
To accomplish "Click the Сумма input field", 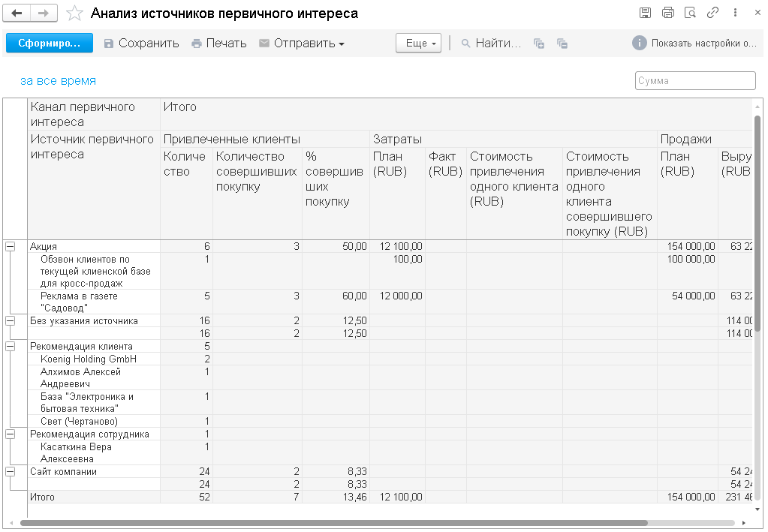I will (x=695, y=81).
